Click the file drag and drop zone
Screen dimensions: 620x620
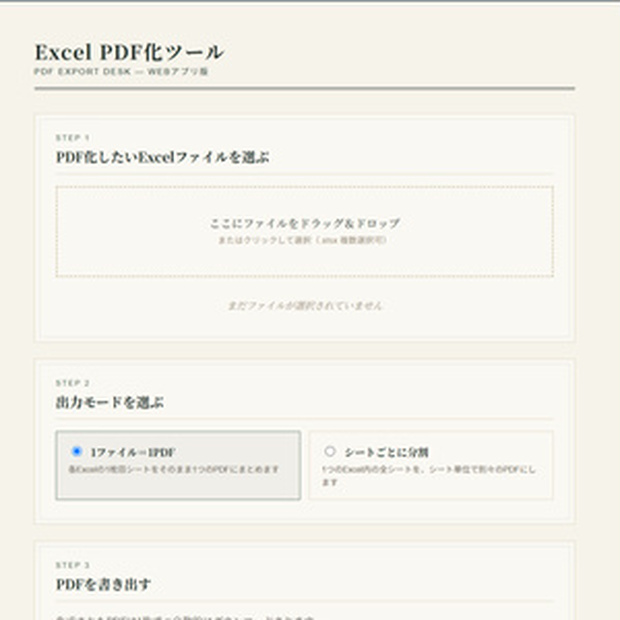(x=304, y=231)
